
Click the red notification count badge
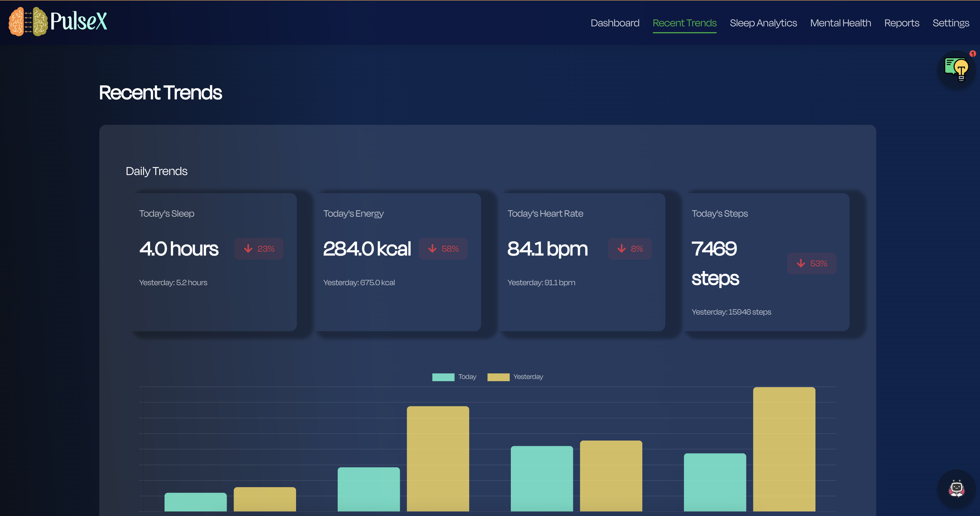tap(973, 54)
